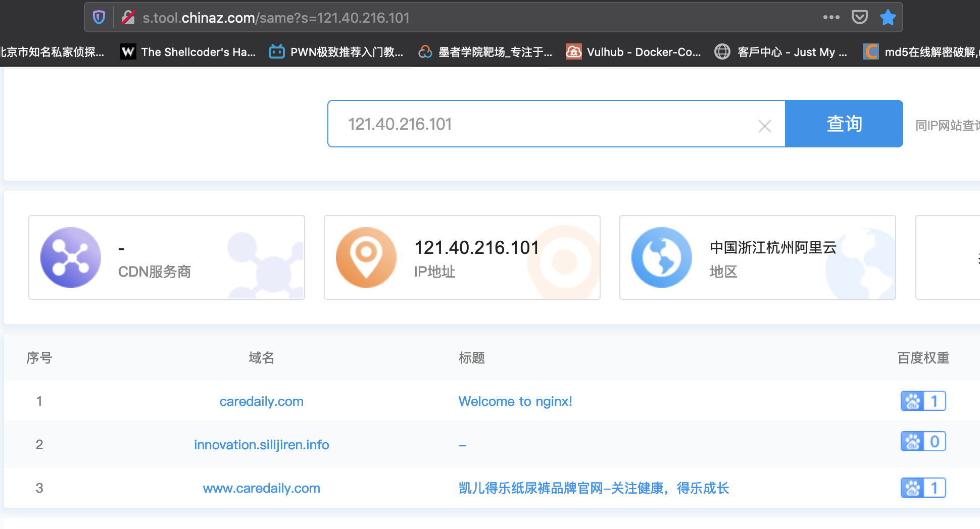Screen dimensions: 980x529
Task: Click the orange IP地址 location pin icon
Action: click(x=366, y=257)
